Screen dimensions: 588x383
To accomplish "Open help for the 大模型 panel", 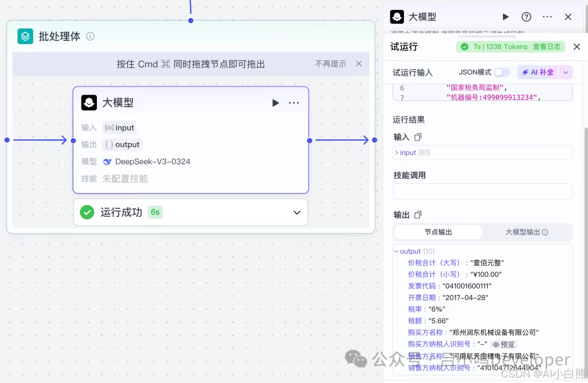I will (526, 17).
